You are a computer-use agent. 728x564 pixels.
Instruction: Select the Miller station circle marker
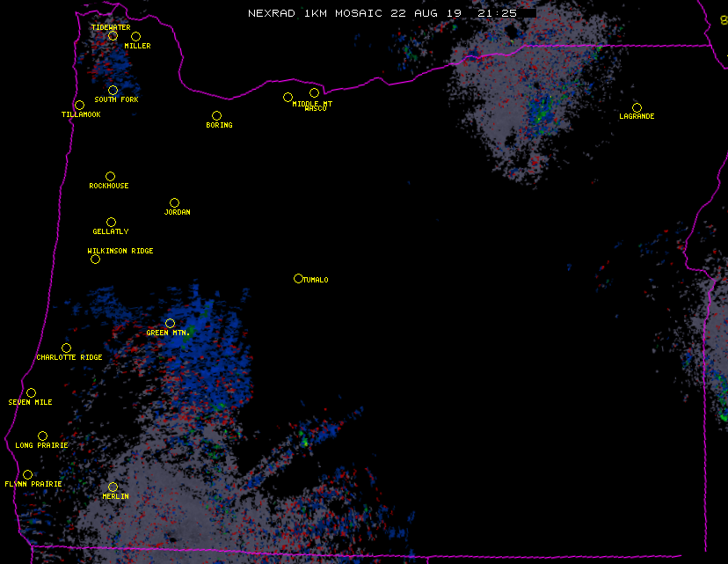135,37
